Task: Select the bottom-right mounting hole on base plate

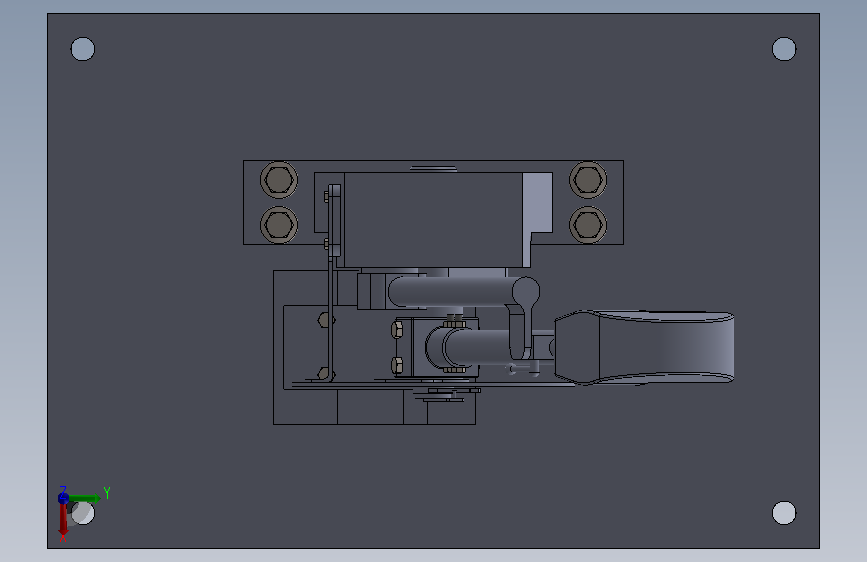Action: [x=784, y=513]
